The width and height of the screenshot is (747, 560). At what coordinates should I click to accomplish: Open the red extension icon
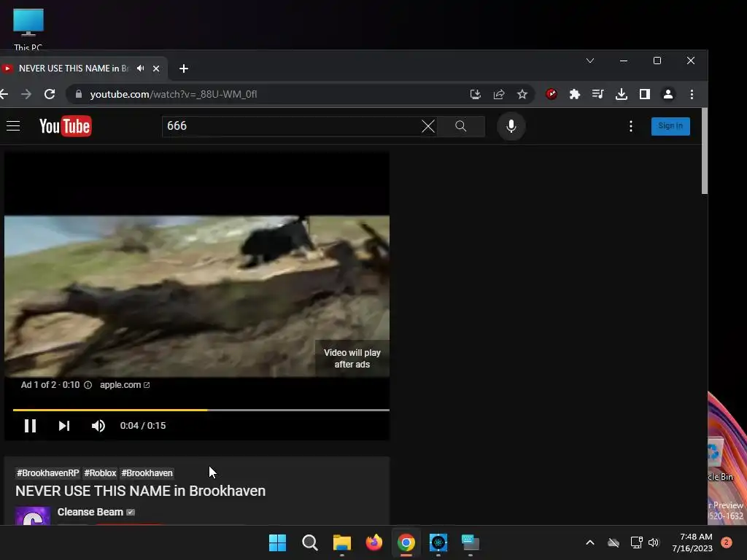click(551, 94)
